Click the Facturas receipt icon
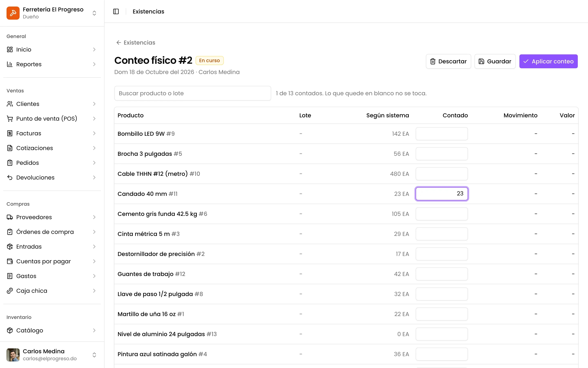The width and height of the screenshot is (588, 368). pos(10,133)
